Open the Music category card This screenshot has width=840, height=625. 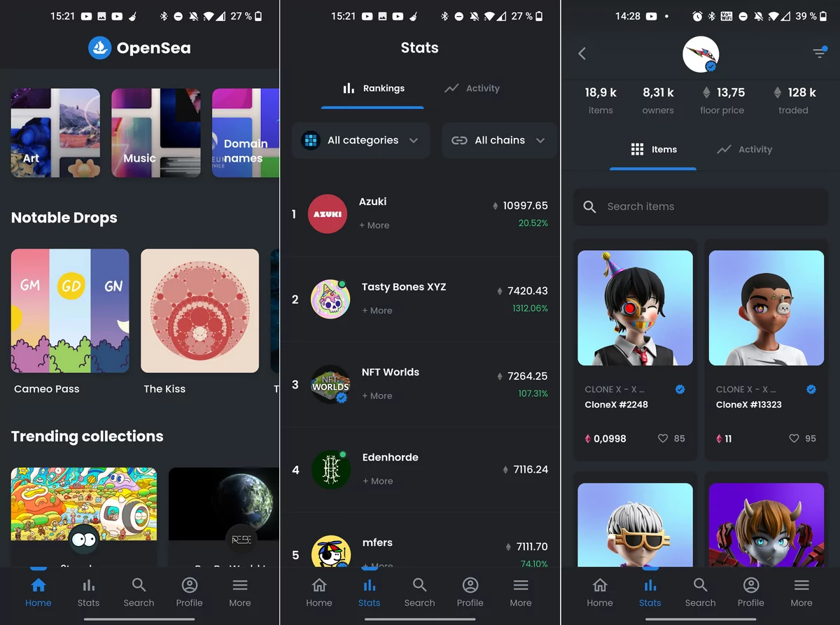(156, 133)
